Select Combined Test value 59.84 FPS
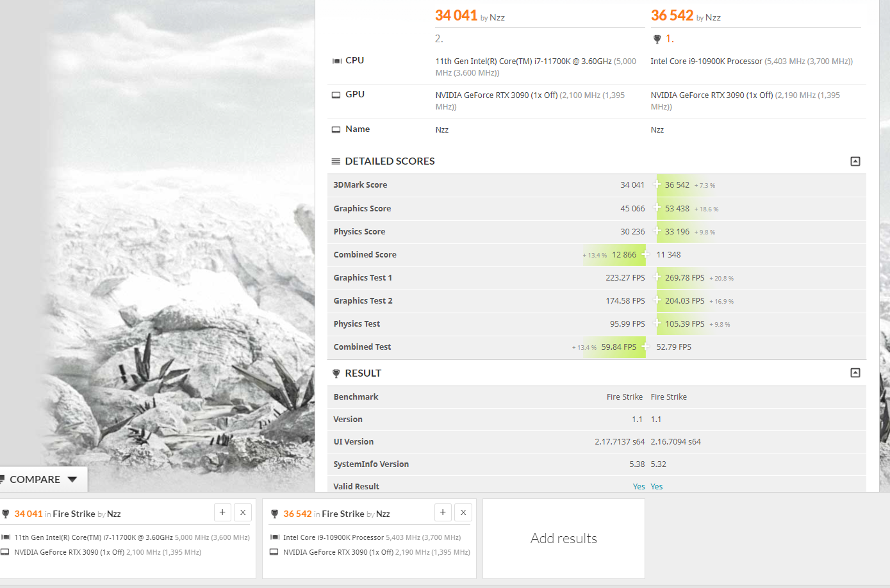 click(x=619, y=347)
